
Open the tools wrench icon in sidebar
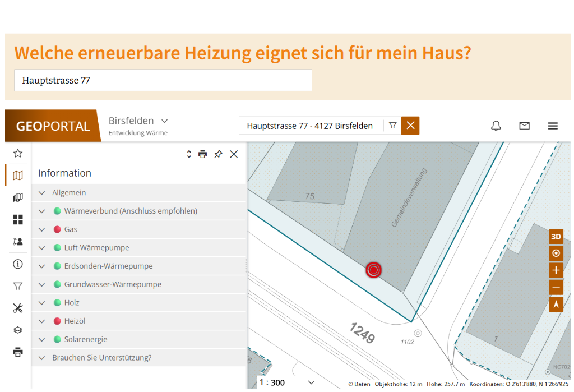point(18,308)
